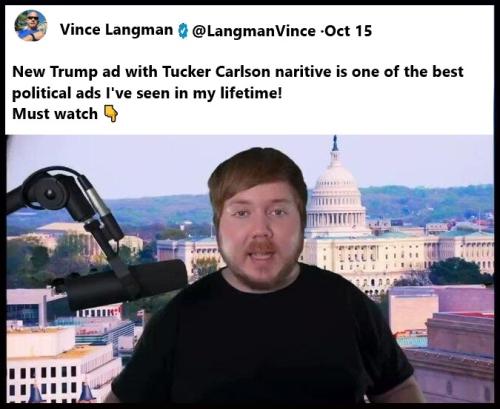This screenshot has height=409, width=500.
Task: Click the words "political ads"
Action: pos(56,94)
